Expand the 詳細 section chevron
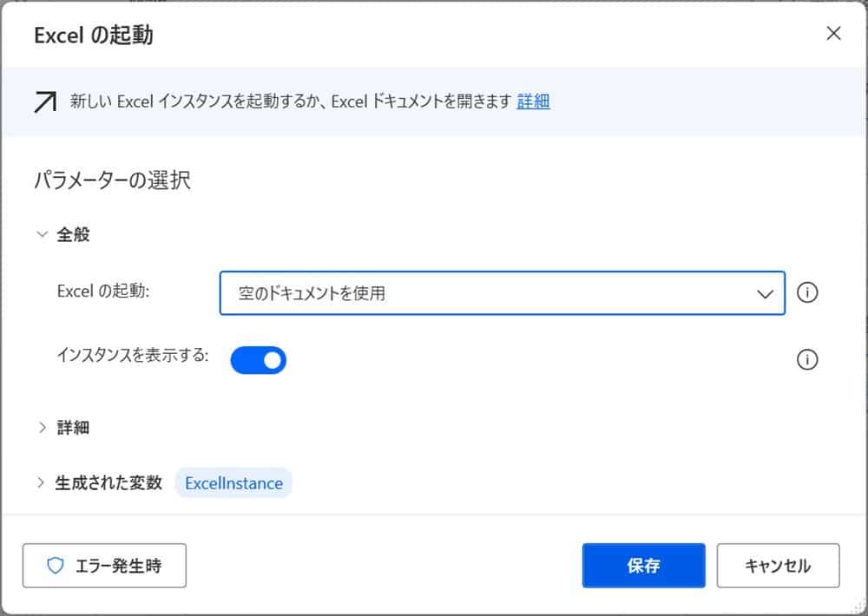Viewport: 868px width, 616px height. [x=41, y=428]
